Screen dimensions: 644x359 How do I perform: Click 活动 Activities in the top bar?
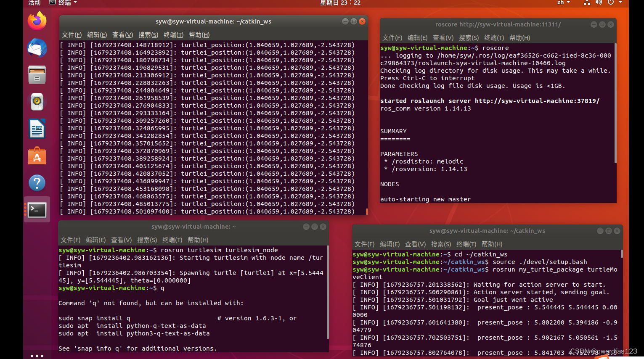(34, 3)
